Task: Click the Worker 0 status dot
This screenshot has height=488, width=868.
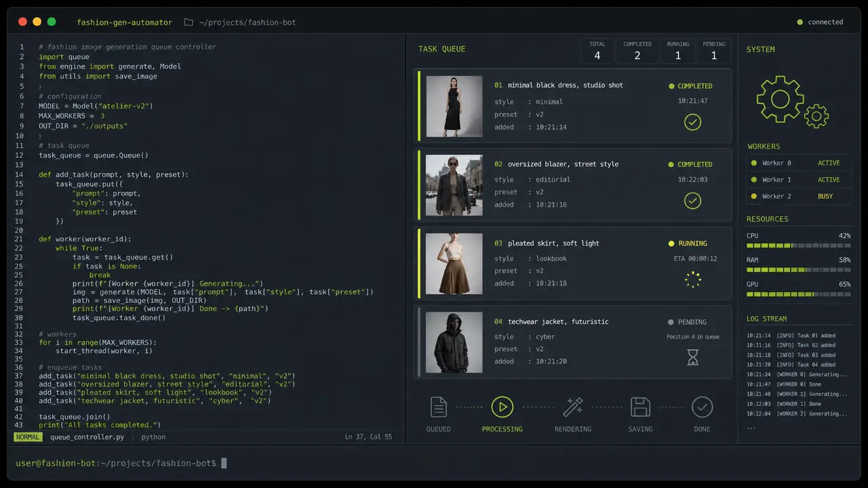Action: click(x=753, y=163)
